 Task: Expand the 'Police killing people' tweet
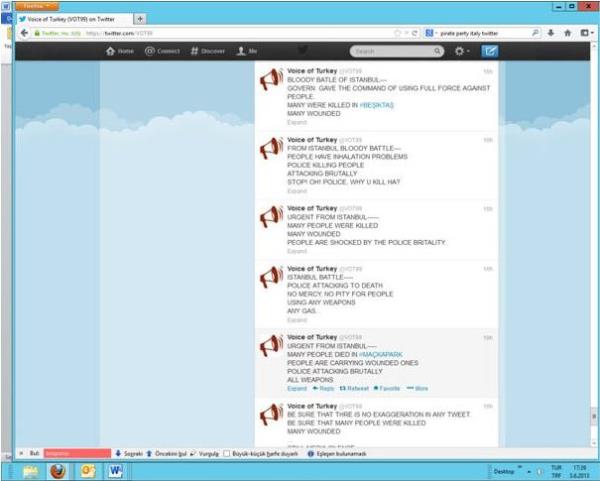tap(297, 191)
